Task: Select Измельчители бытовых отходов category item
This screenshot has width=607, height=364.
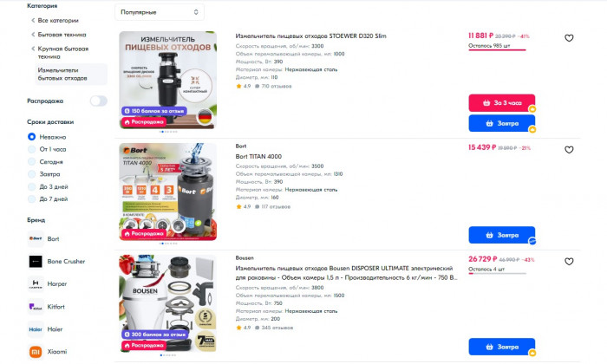Action: click(x=71, y=74)
